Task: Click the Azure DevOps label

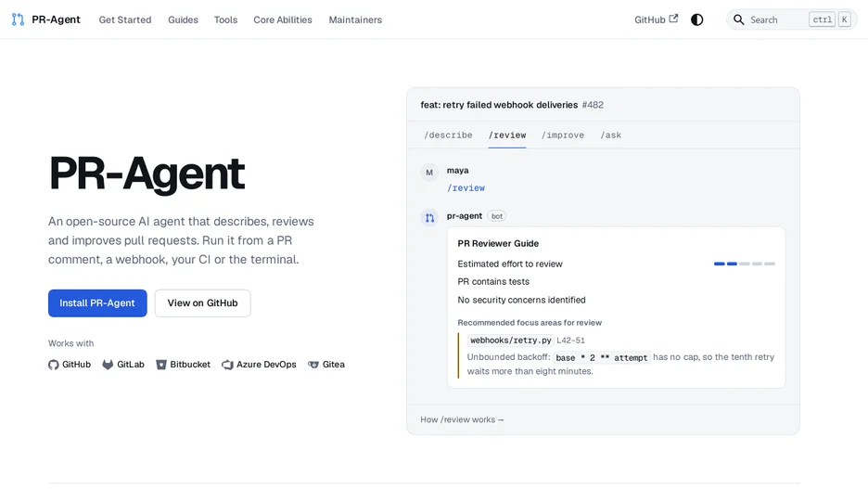Action: click(x=266, y=365)
